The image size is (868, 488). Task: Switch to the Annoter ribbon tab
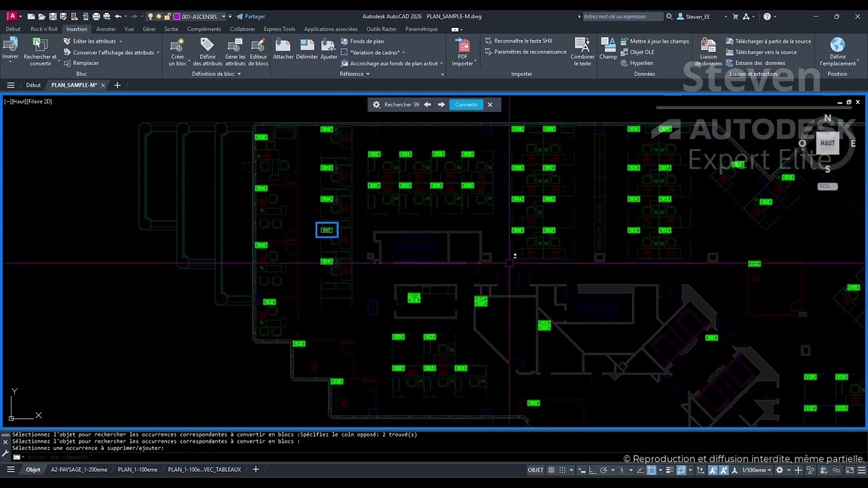[x=106, y=29]
